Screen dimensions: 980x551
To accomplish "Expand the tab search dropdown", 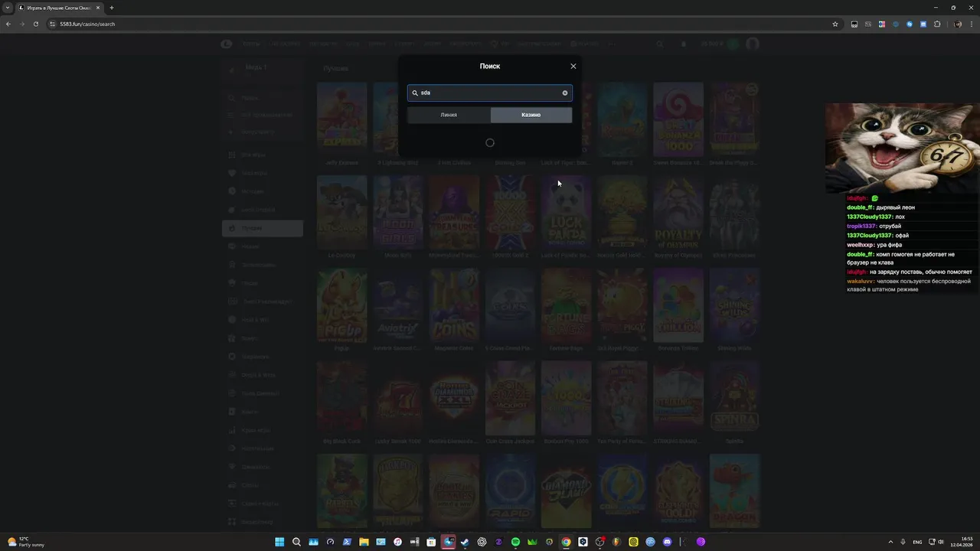I will [8, 8].
